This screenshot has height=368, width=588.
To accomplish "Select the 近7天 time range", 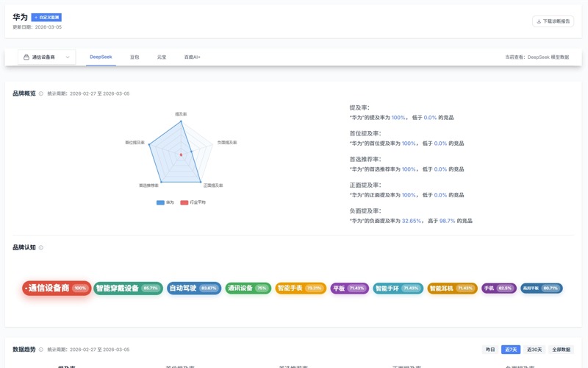I will (511, 350).
